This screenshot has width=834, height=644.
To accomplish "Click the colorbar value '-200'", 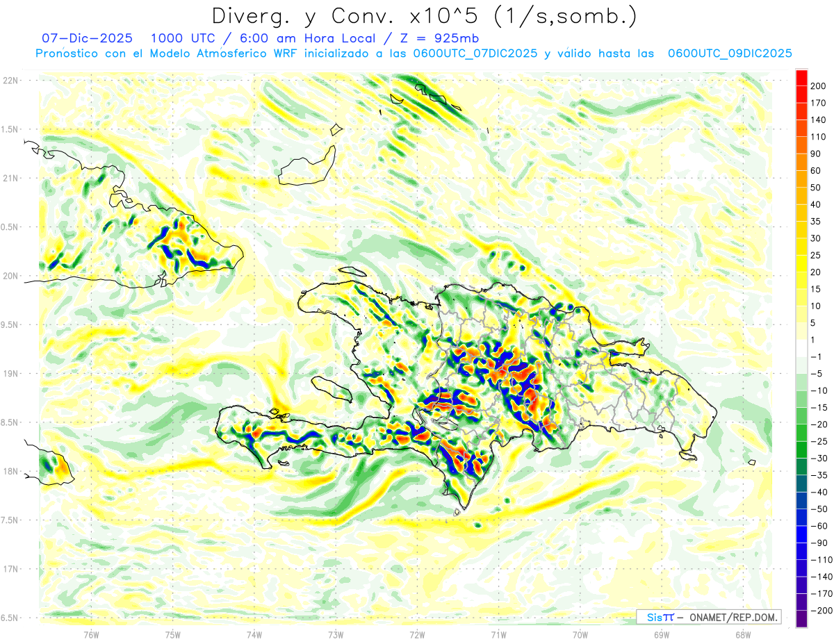I will point(821,611).
